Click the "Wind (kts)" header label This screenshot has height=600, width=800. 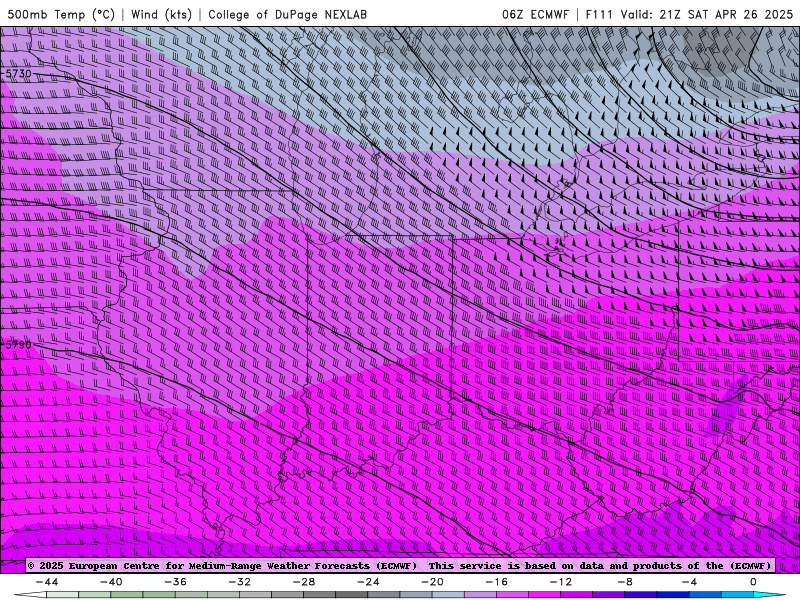tap(161, 14)
